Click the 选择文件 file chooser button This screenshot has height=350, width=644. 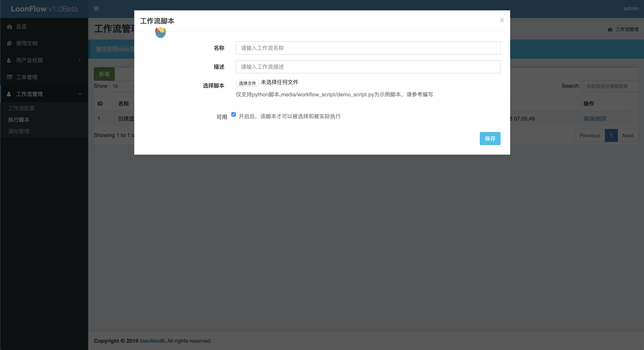click(247, 83)
